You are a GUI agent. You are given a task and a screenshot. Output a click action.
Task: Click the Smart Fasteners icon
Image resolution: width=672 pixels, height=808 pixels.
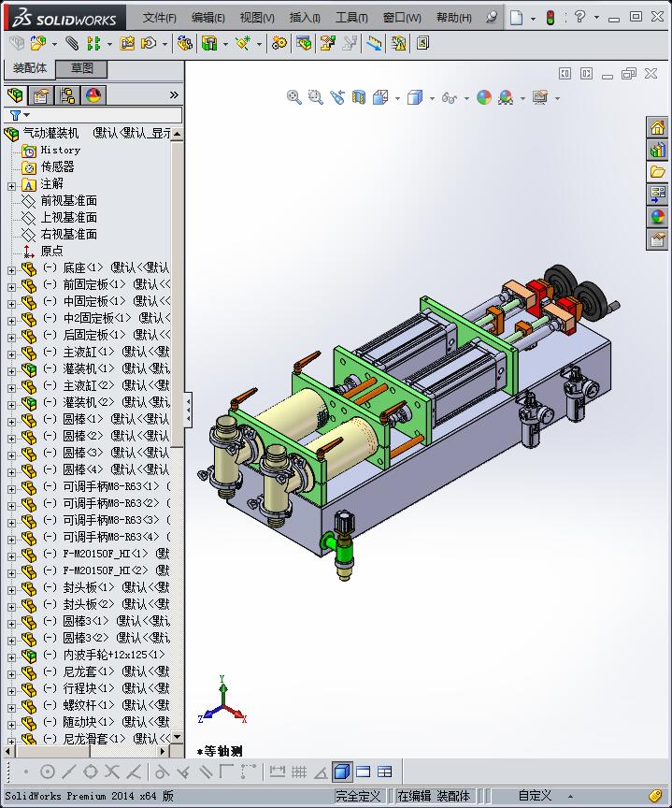click(127, 43)
